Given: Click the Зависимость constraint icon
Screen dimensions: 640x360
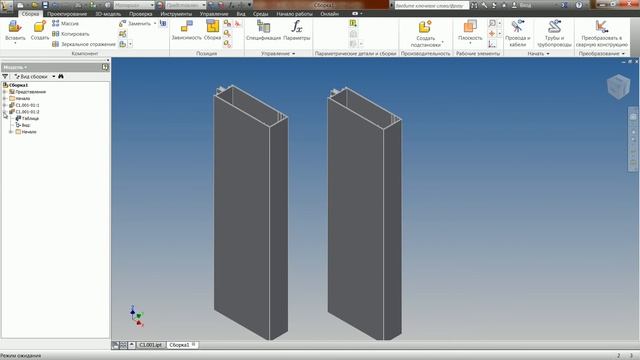Looking at the screenshot, I should 187,26.
